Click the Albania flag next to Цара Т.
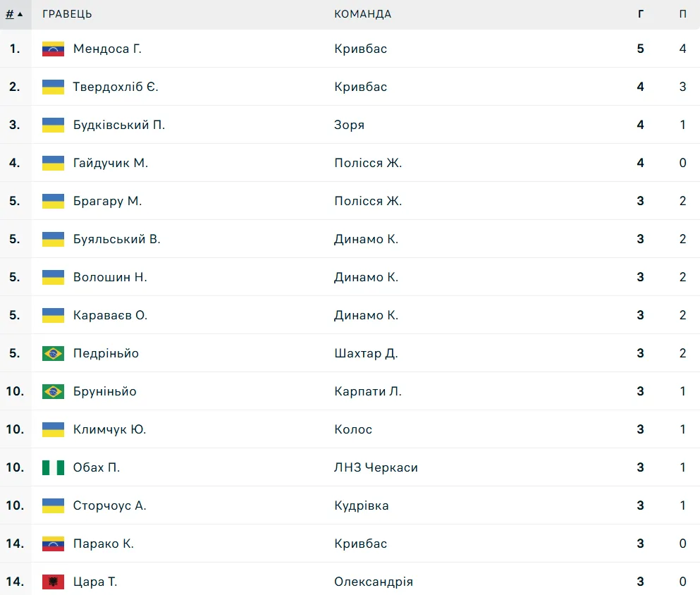 (53, 582)
